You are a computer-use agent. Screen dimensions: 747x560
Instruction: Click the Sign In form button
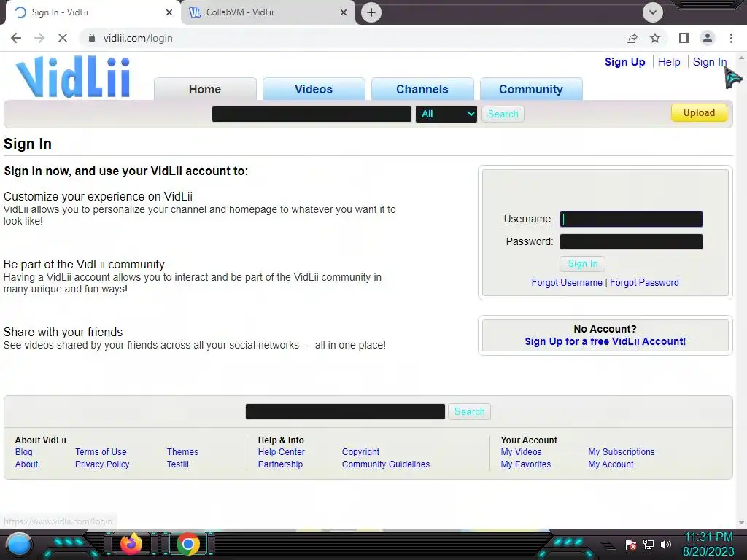point(582,264)
